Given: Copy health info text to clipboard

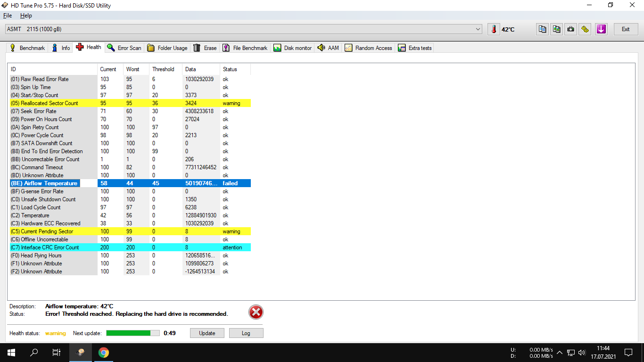Looking at the screenshot, I should click(x=543, y=29).
